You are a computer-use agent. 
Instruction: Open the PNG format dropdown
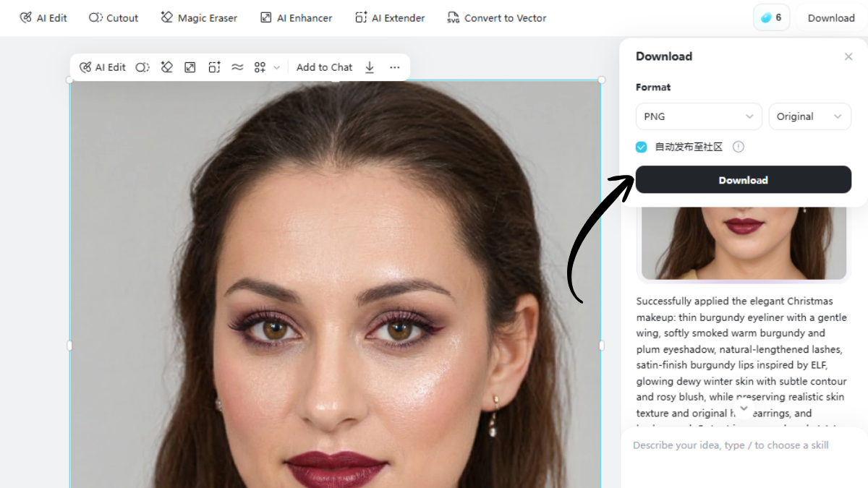click(699, 116)
